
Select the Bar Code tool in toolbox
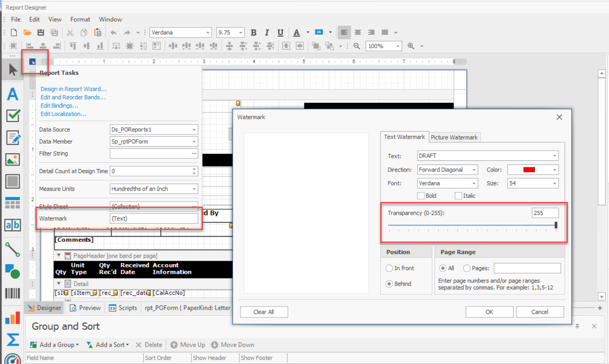click(12, 293)
